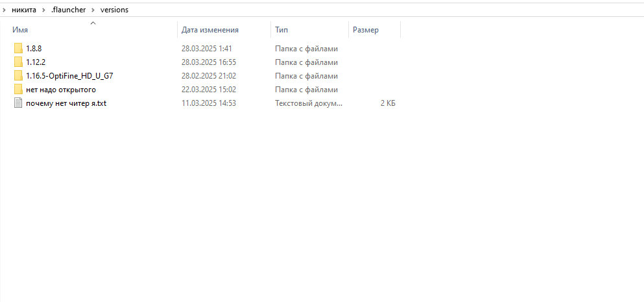Image resolution: width=644 pixels, height=302 pixels.
Task: Expand the chevron before никита in the path
Action: pyautogui.click(x=4, y=10)
